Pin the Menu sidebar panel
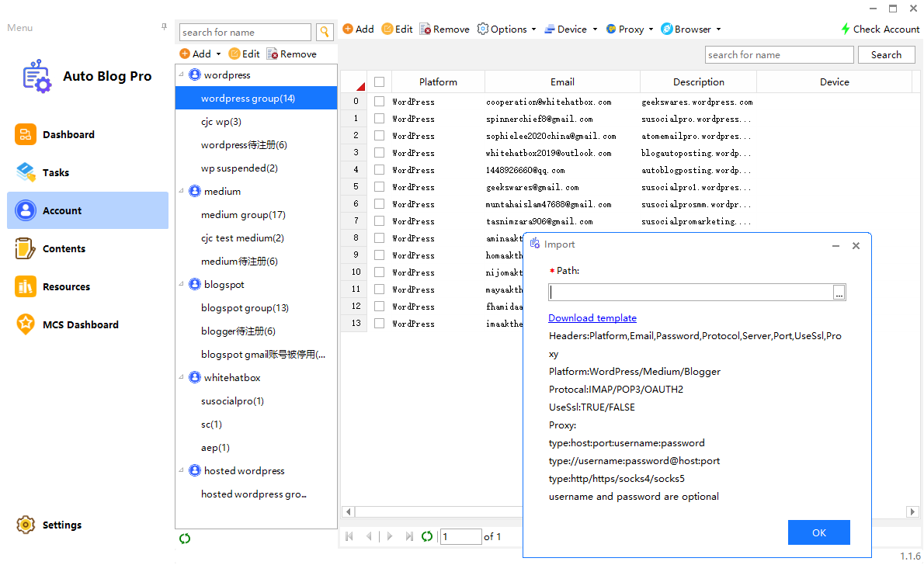 click(164, 27)
